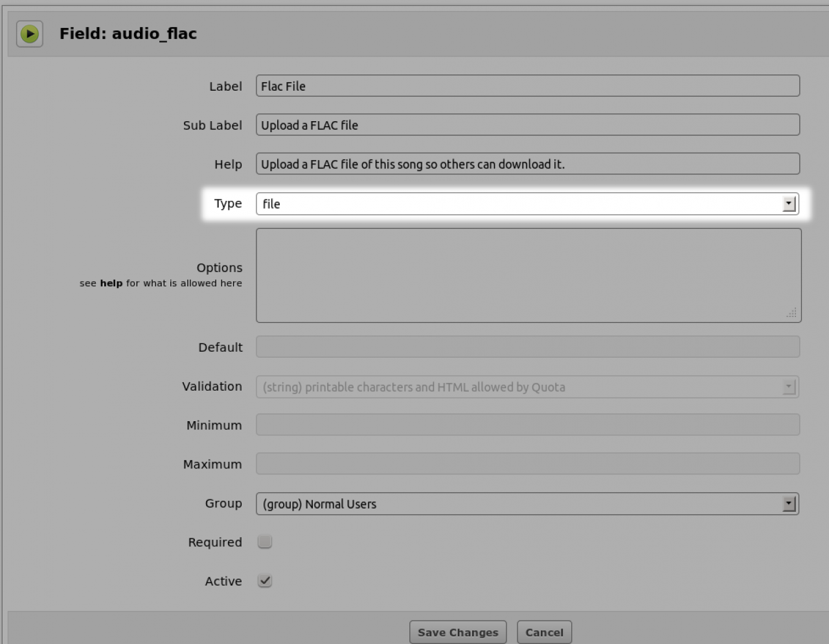829x644 pixels.
Task: Click into the Label text field
Action: [x=527, y=86]
